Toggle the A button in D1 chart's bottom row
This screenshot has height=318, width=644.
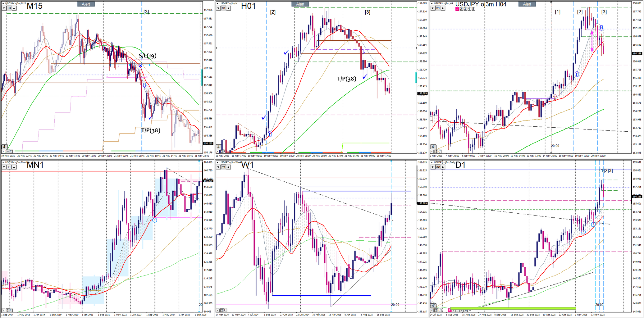tap(466, 310)
